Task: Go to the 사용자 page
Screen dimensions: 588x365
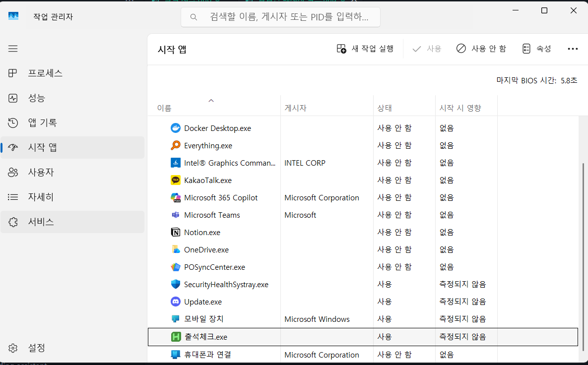Action: point(72,172)
